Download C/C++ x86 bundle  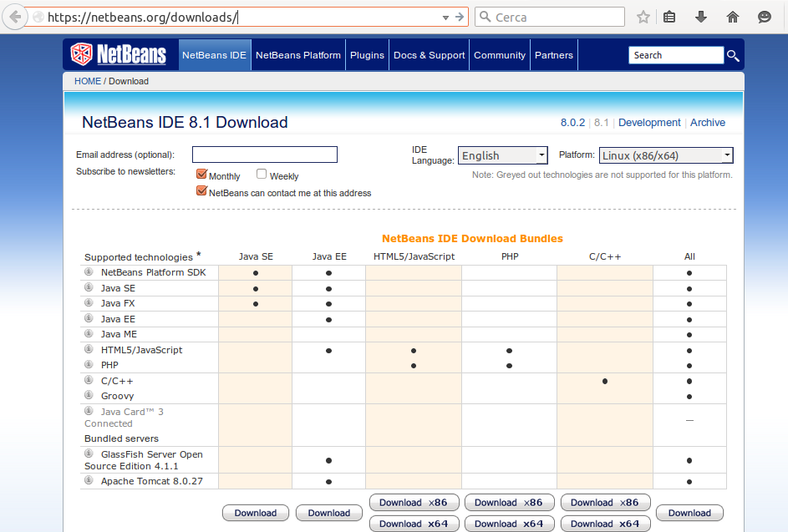point(606,503)
